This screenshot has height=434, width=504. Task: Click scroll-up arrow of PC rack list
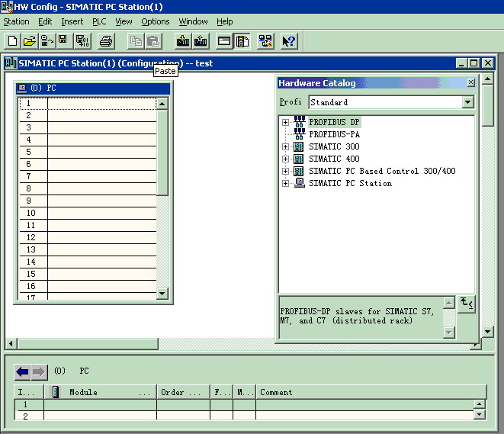162,104
